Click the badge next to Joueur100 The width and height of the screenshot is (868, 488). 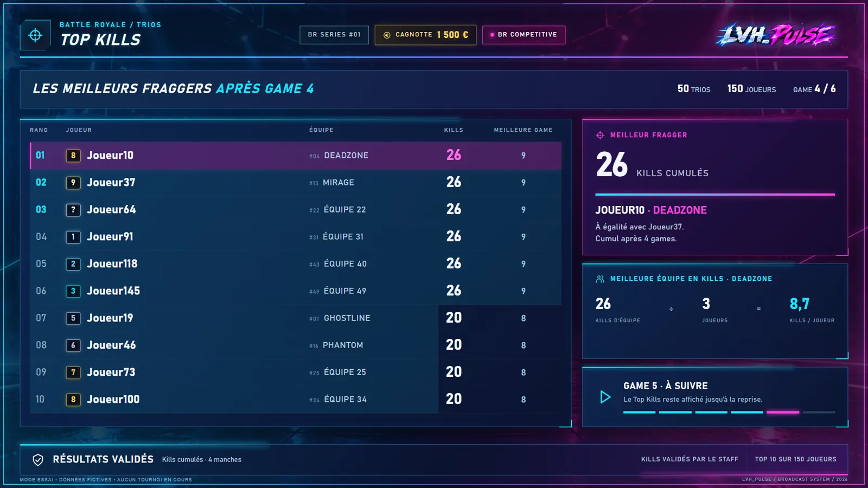[73, 400]
